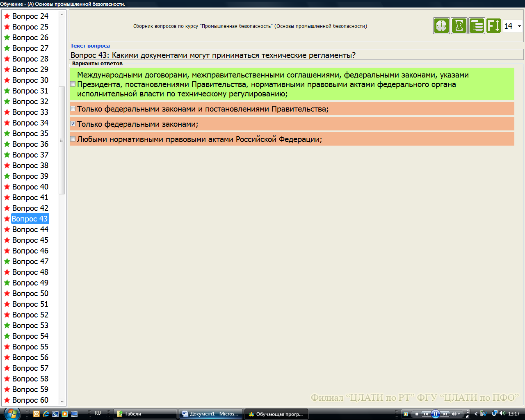Launch Internet Explorer from quick launch
Viewport: 525px width, 420px height.
46,414
